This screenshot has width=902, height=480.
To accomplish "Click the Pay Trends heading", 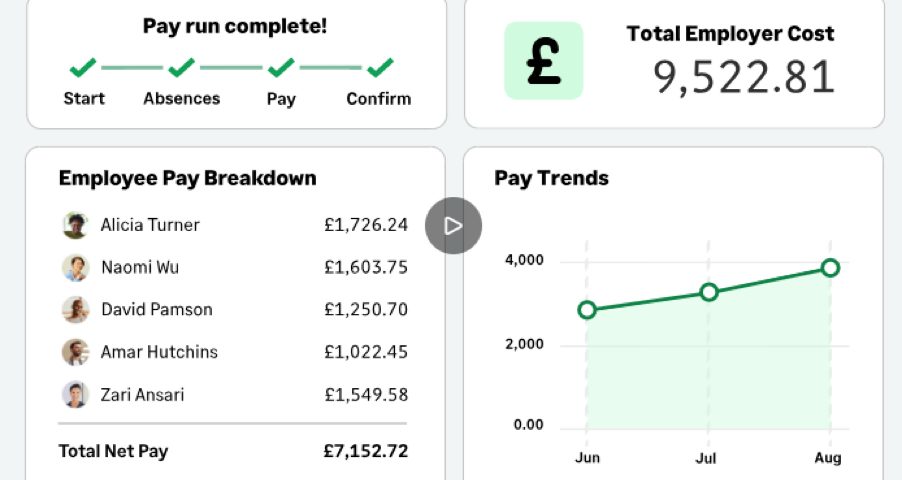I will click(551, 178).
